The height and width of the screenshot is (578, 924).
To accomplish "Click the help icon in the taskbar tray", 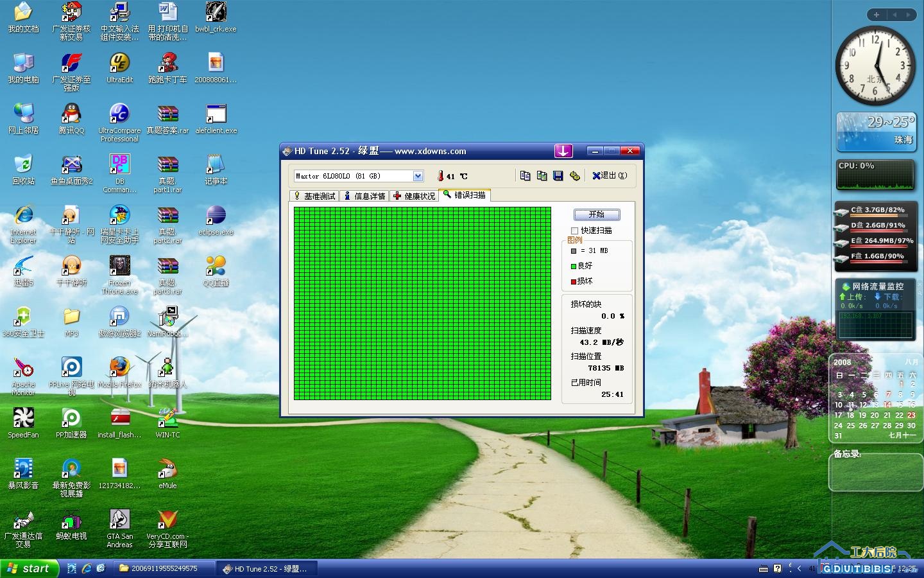I will tap(778, 568).
